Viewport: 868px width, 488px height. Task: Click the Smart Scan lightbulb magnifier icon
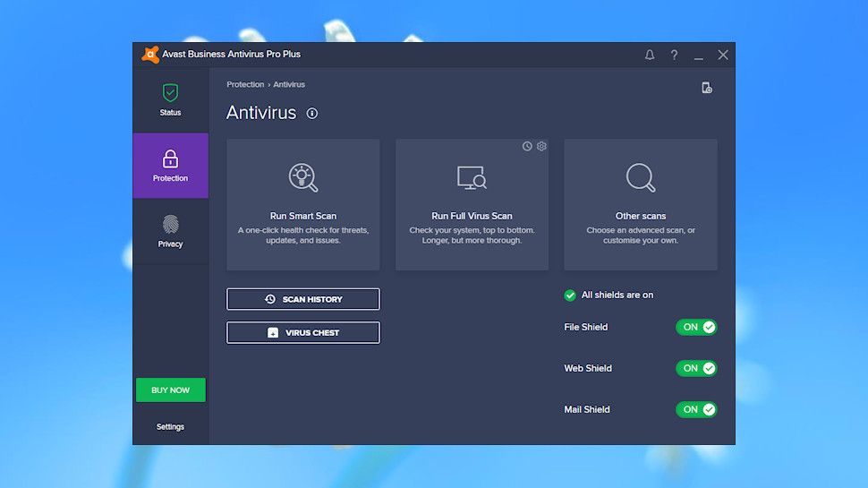click(303, 177)
